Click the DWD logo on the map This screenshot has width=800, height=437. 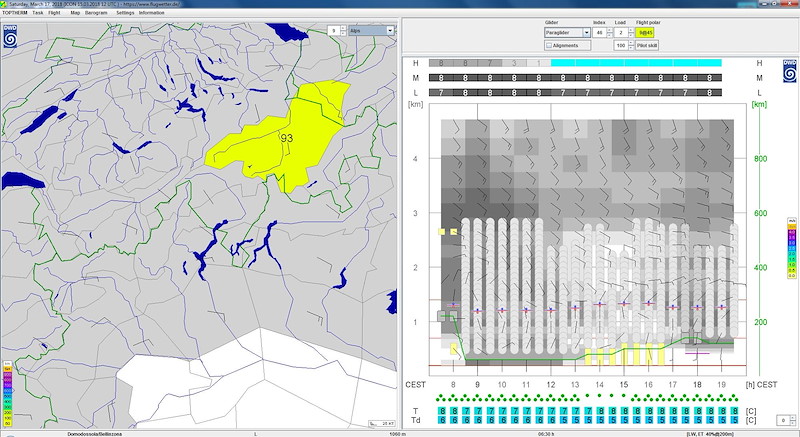10,36
